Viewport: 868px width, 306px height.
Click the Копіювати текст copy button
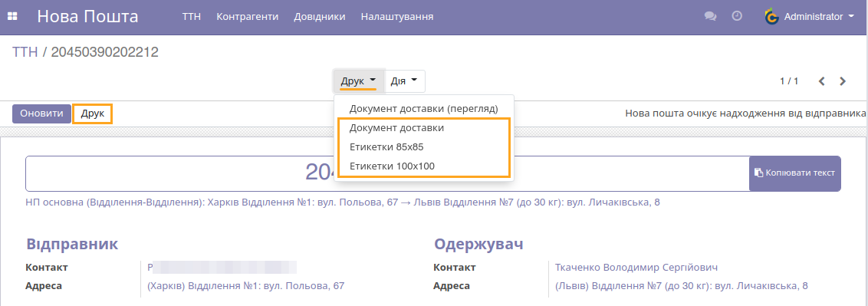(795, 173)
